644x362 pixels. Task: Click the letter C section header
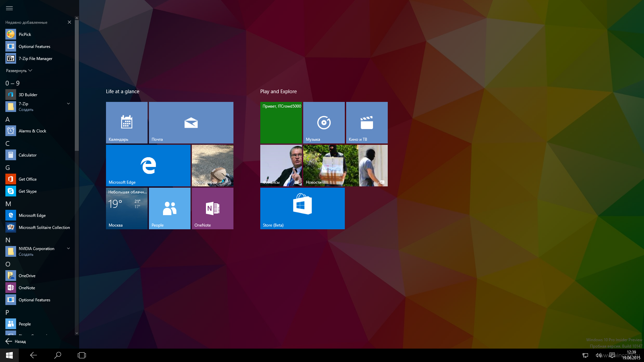tap(7, 143)
